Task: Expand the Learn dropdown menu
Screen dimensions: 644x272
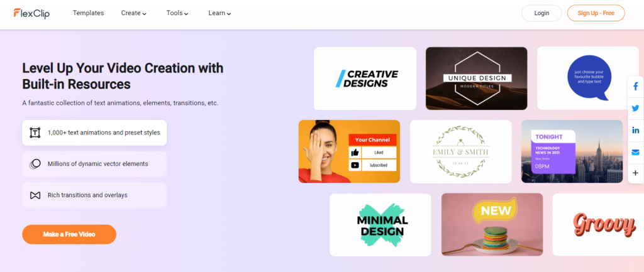Action: coord(219,13)
